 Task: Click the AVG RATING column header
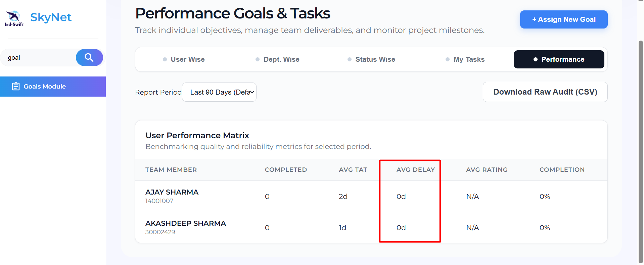pyautogui.click(x=487, y=170)
